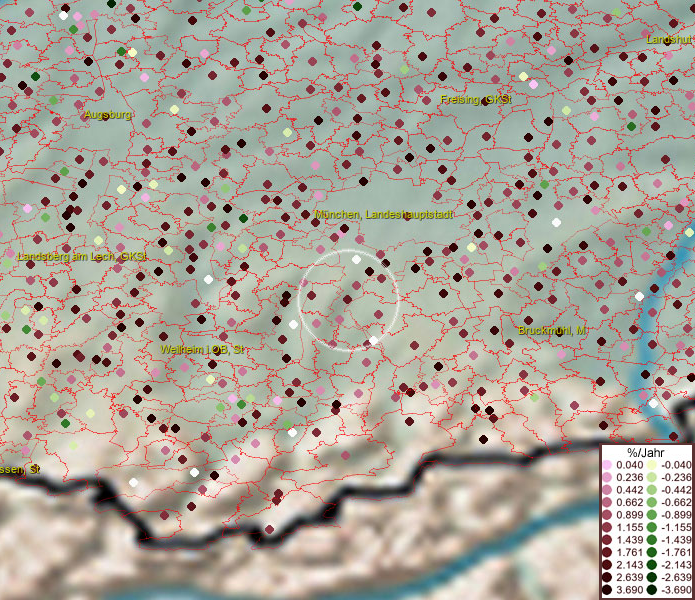695x600 pixels.
Task: Click the %/Jahr legend title
Action: click(645, 454)
